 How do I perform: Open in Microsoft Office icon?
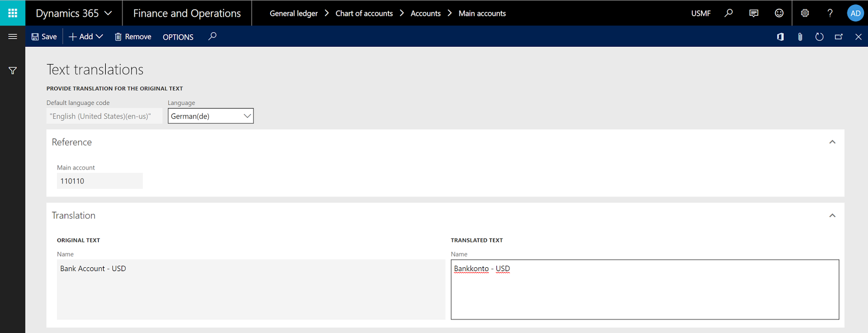(x=780, y=37)
